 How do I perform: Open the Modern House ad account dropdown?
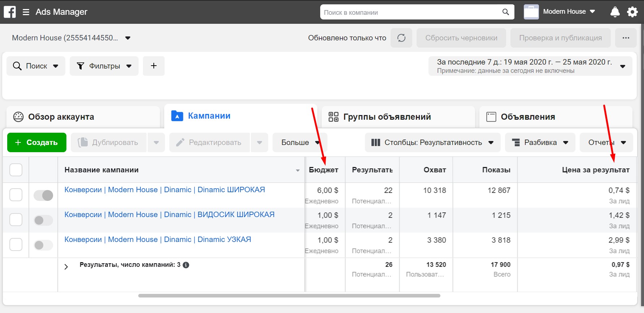71,38
